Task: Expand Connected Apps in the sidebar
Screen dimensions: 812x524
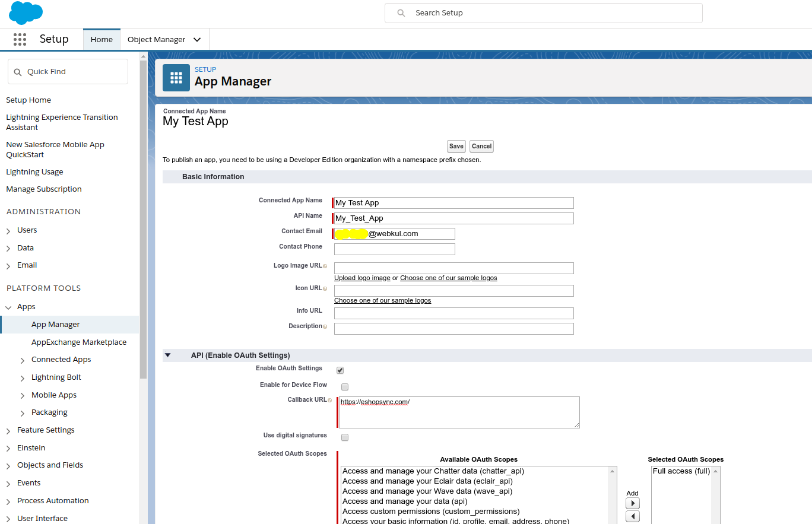Action: 23,360
